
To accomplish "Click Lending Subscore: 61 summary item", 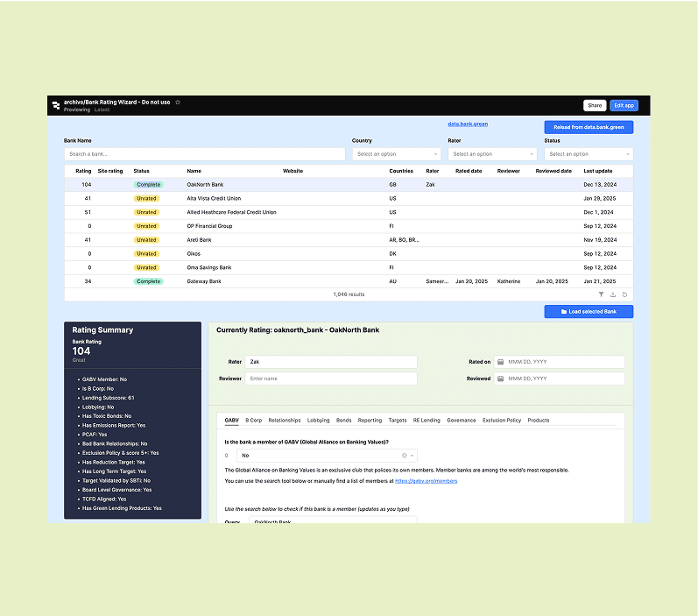I will point(109,398).
